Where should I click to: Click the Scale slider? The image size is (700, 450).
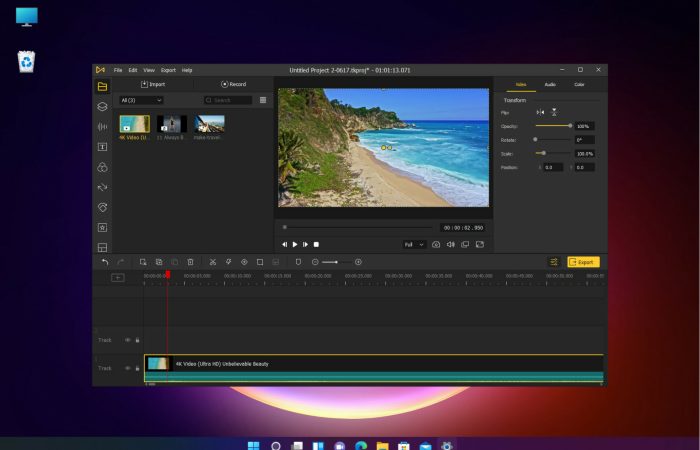(554, 154)
